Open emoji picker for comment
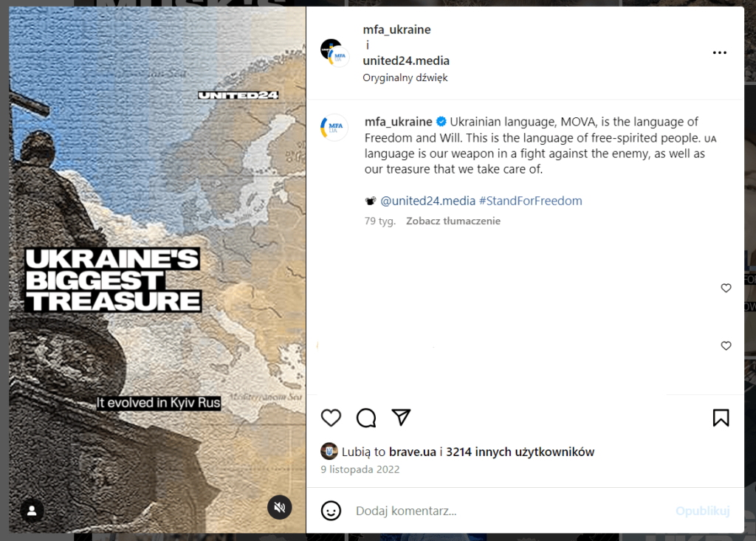This screenshot has width=756, height=541. (x=331, y=511)
